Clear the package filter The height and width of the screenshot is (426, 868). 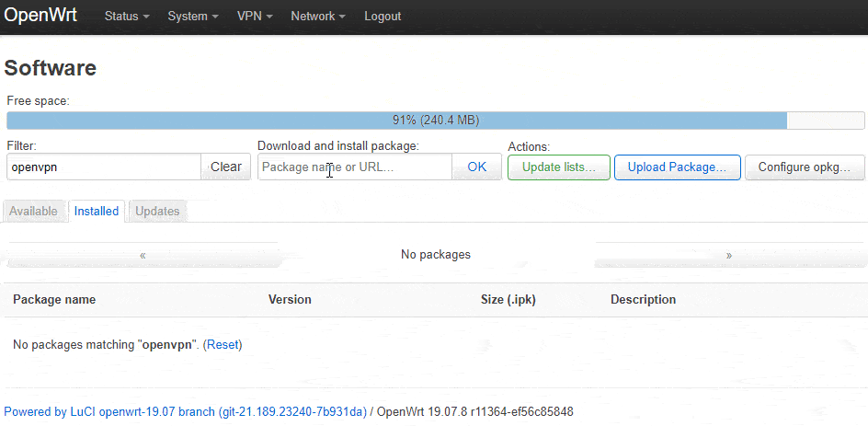tap(226, 167)
